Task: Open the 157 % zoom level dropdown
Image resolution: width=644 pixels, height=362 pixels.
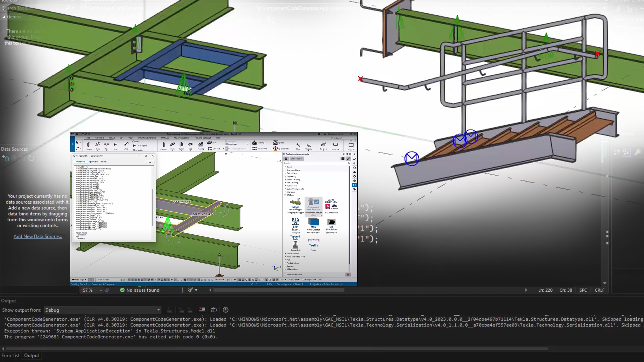Action: (91, 290)
